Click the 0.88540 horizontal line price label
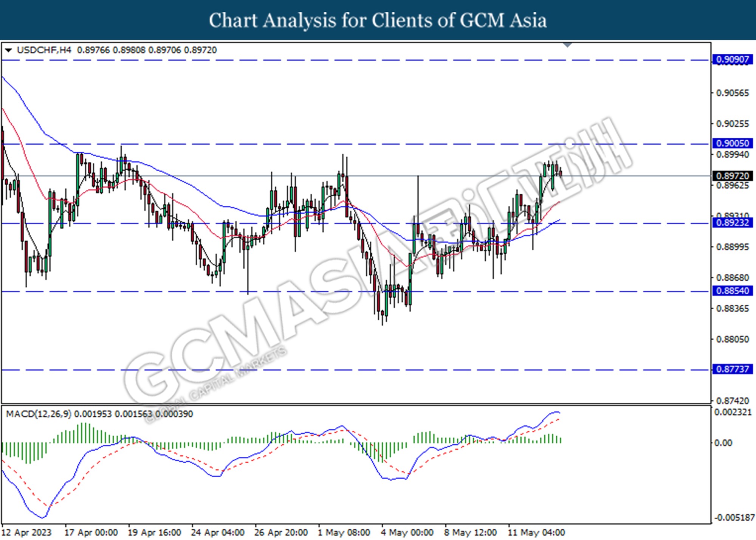 733,291
